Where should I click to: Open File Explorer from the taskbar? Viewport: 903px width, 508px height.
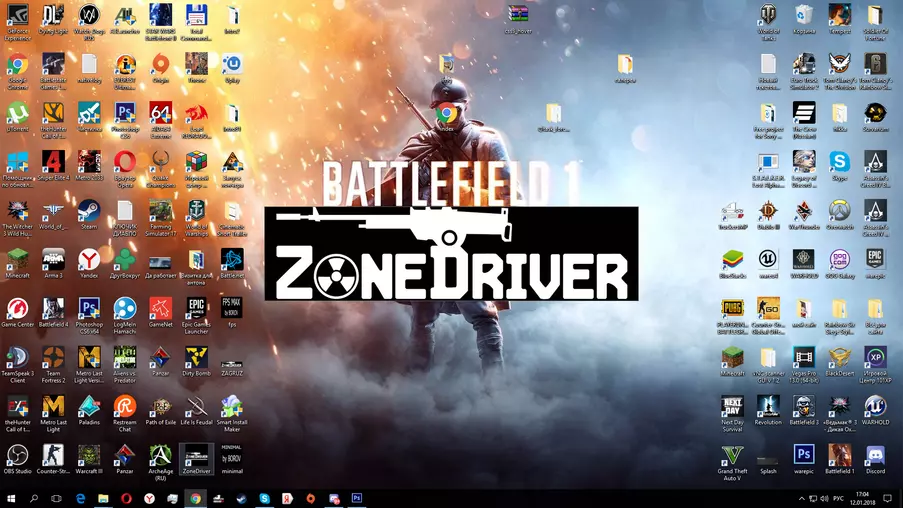[x=103, y=498]
